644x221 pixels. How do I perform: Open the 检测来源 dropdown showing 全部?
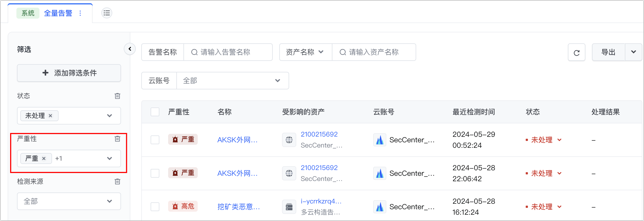69,201
